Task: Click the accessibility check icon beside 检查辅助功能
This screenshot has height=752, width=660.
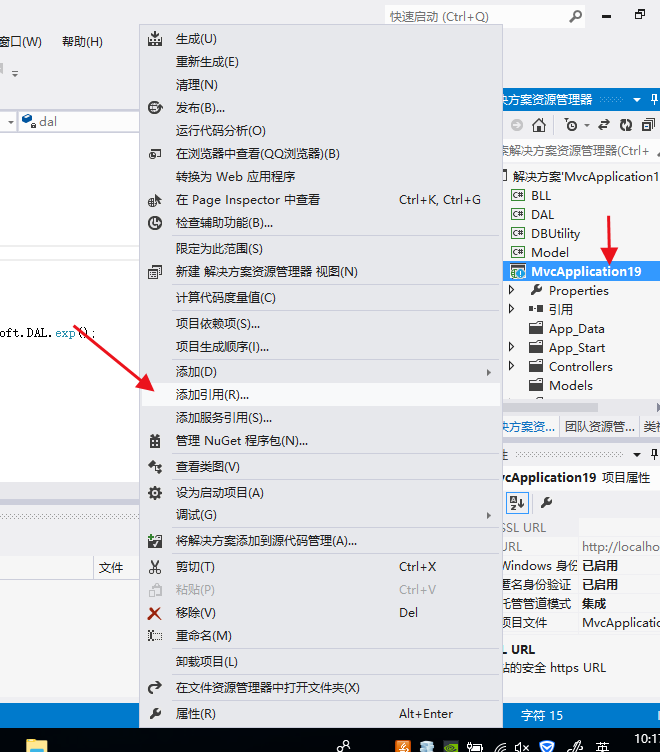Action: [x=154, y=223]
